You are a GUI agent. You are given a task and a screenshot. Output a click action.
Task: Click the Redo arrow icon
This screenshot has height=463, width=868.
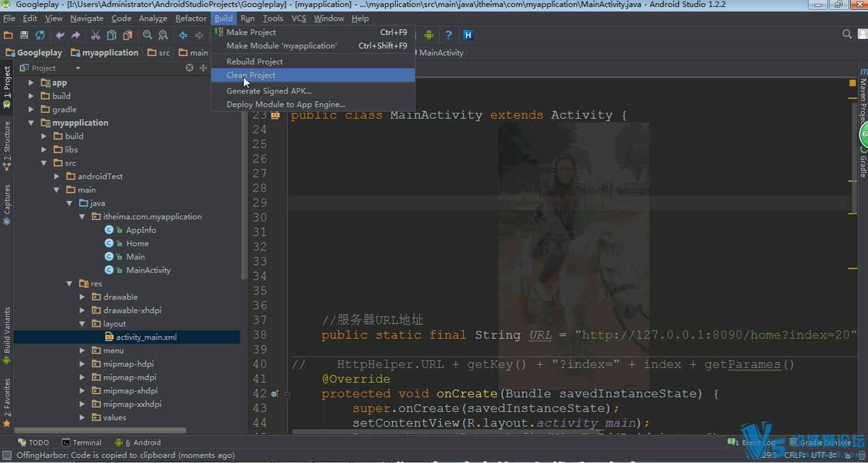(76, 35)
